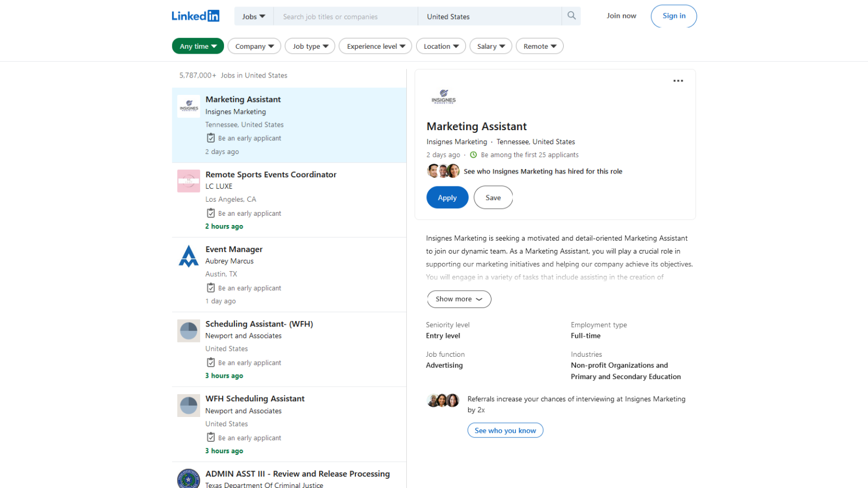The width and height of the screenshot is (868, 488).
Task: Click the Marketing Assistant heading in the job details
Action: (476, 126)
